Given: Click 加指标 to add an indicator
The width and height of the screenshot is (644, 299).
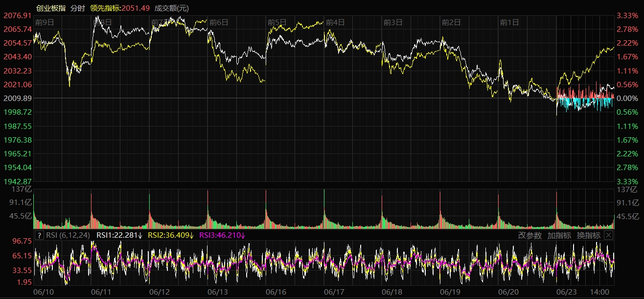Looking at the screenshot, I should tap(559, 235).
